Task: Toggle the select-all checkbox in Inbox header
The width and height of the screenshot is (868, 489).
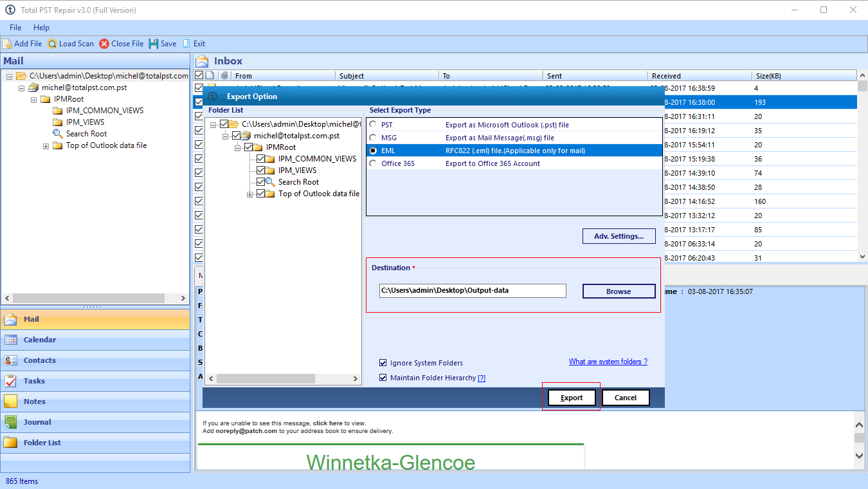Action: pos(199,76)
